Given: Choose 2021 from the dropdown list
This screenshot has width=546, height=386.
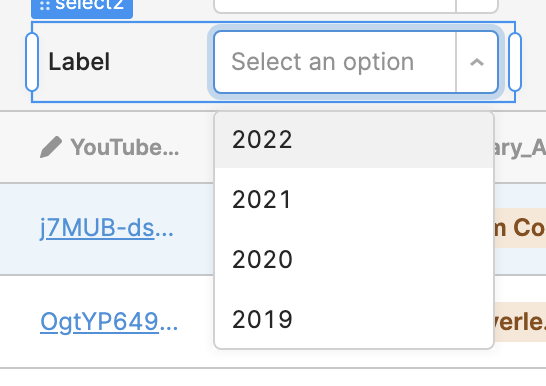Looking at the screenshot, I should coord(354,199).
